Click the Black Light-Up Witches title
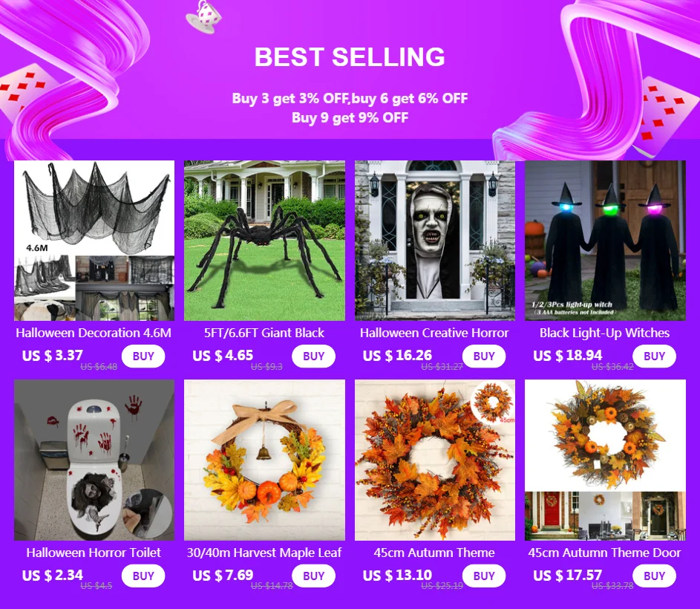700x609 pixels. [x=604, y=333]
